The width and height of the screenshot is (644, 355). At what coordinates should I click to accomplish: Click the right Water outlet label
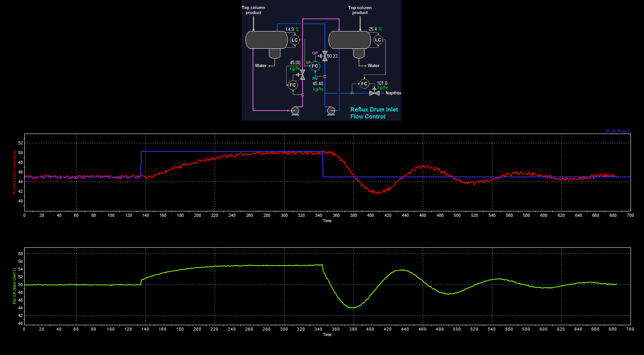[374, 66]
